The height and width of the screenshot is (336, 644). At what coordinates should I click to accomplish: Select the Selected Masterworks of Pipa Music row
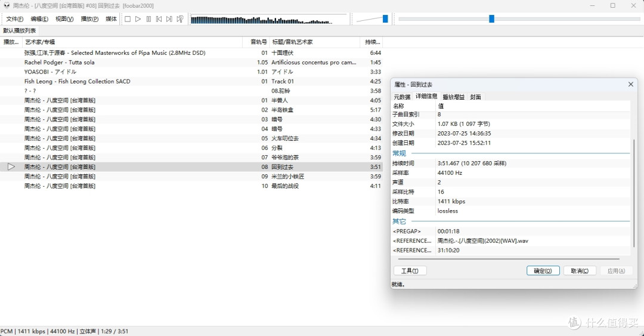191,53
